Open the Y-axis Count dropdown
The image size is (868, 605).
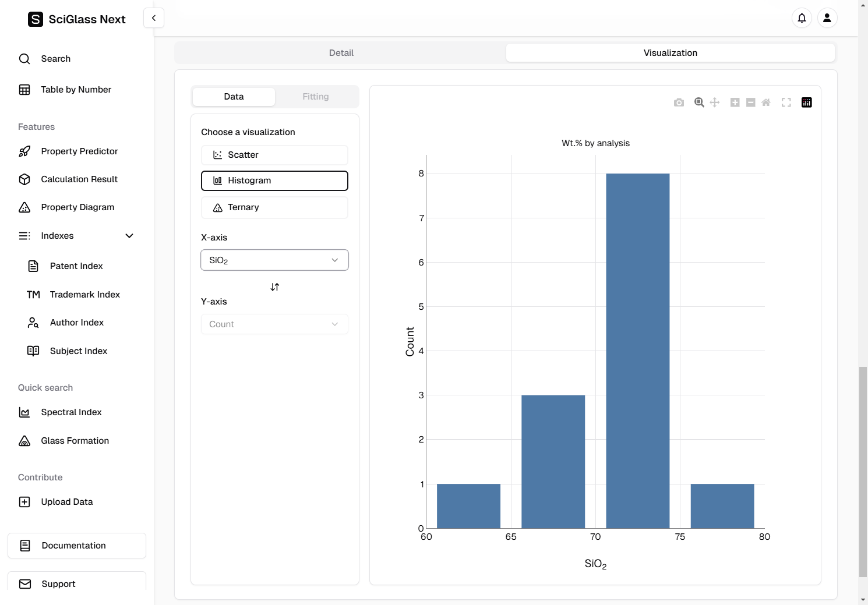click(x=274, y=324)
